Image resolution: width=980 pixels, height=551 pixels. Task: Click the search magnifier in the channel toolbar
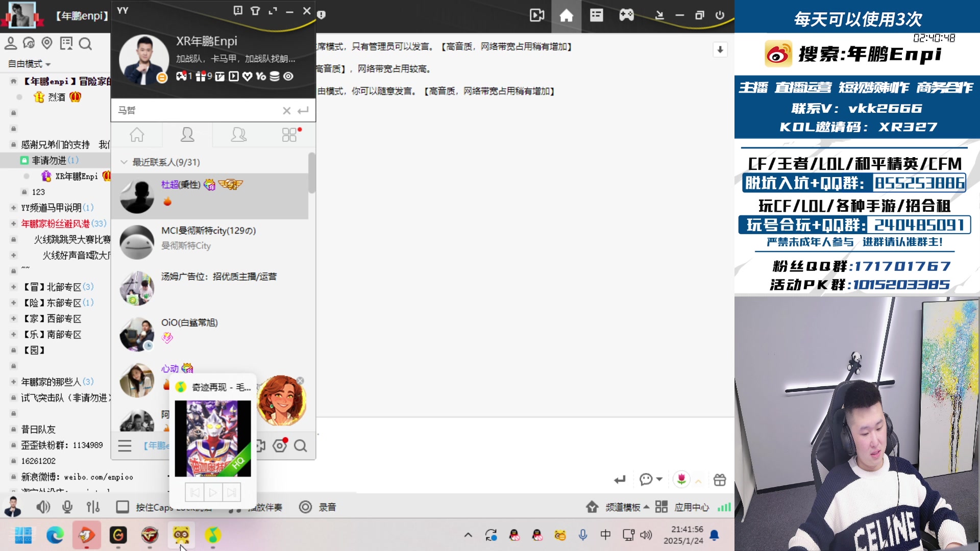85,44
